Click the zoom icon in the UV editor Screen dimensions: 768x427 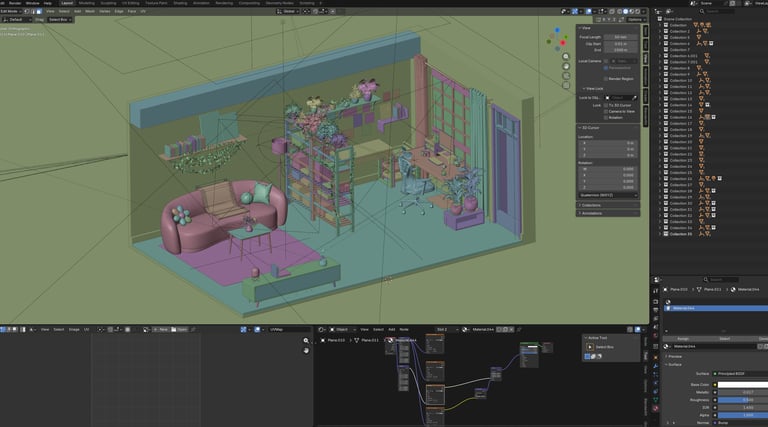306,341
